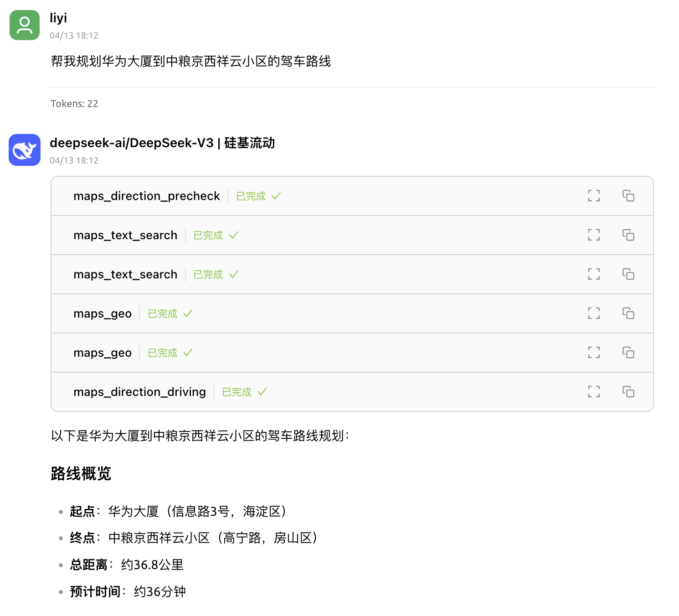Open fullscreen view of maps_direction_driving result
The height and width of the screenshot is (616, 679).
pos(594,391)
